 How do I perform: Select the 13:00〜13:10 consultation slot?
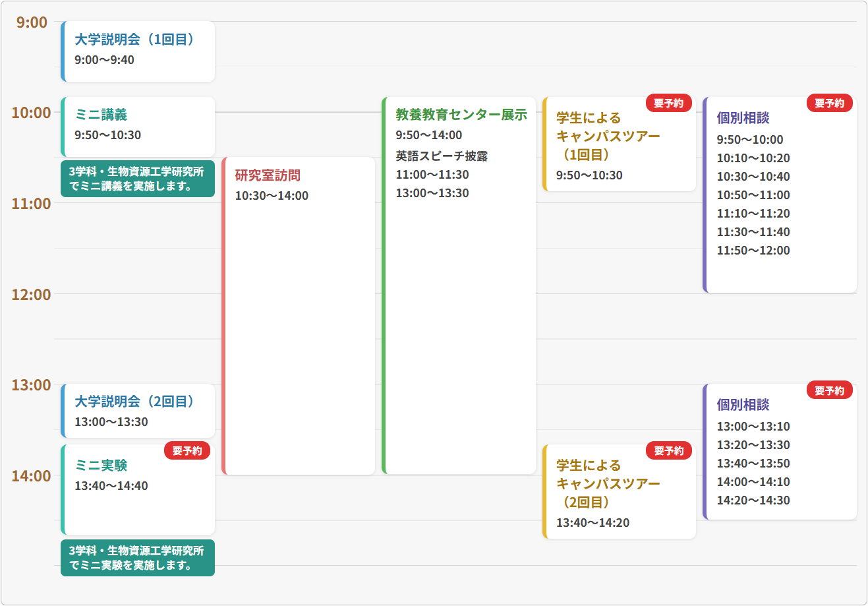coord(753,427)
